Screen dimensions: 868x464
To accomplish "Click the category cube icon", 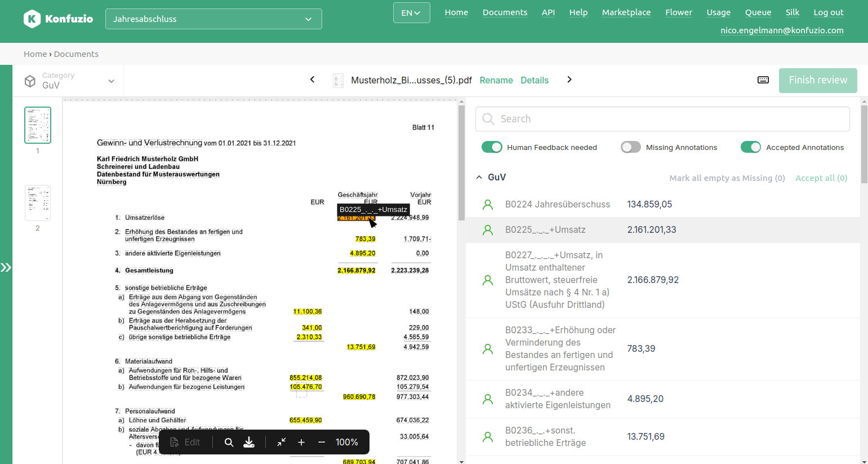I will (x=30, y=81).
